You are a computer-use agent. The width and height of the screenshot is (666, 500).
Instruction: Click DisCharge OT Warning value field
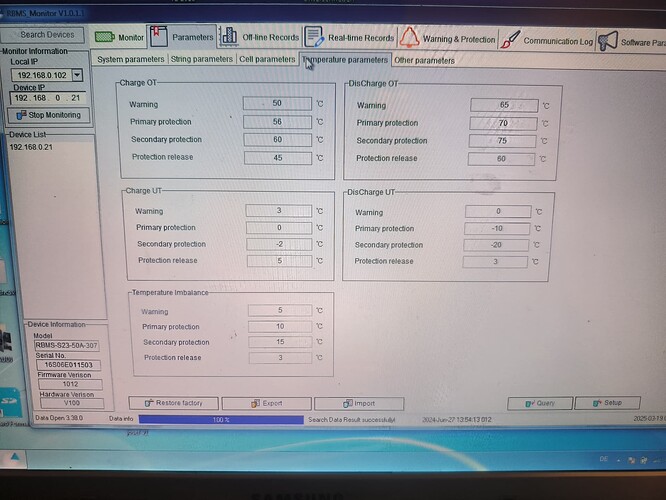[x=504, y=105]
